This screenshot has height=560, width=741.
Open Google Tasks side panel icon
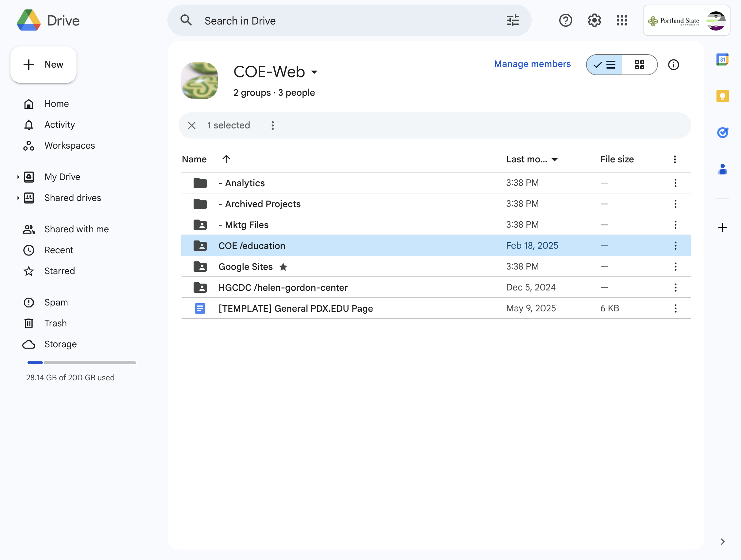coord(722,133)
